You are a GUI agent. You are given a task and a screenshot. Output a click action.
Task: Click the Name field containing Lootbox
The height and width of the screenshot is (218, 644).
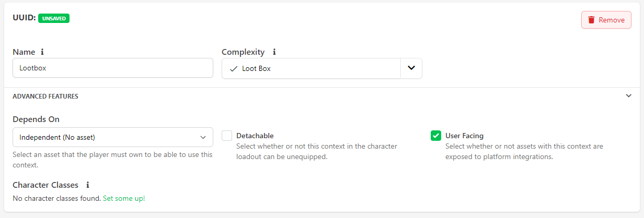112,68
